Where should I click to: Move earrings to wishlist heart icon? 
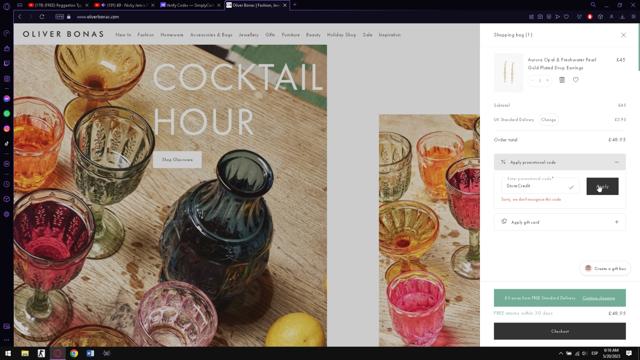click(x=576, y=80)
